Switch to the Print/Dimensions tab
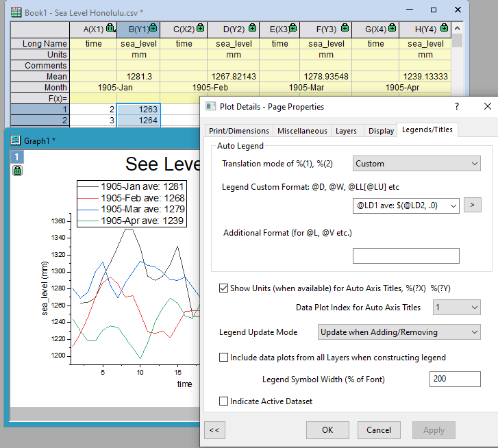Viewport: 498px width, 448px height. coord(240,131)
